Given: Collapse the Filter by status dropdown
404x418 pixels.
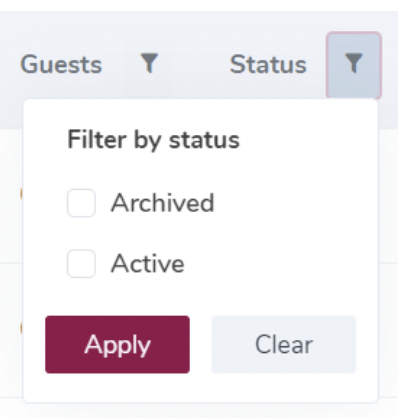Looking at the screenshot, I should 354,65.
